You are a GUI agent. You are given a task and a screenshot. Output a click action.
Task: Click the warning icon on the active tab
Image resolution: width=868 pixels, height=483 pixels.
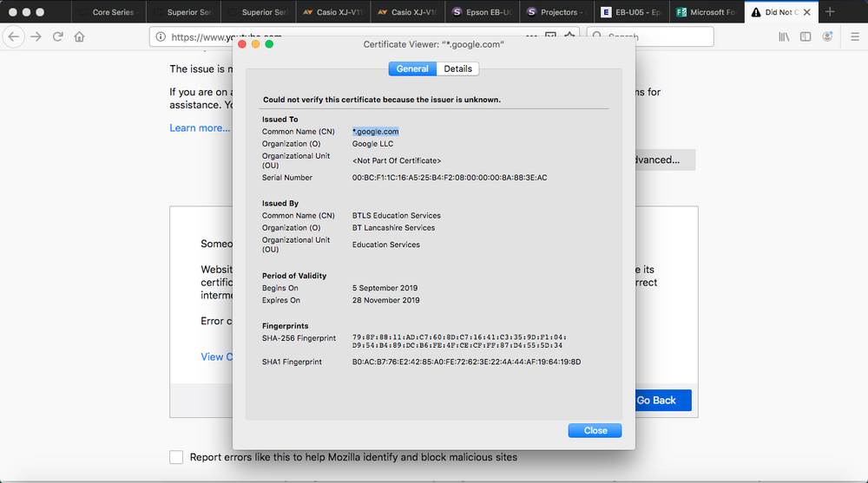756,12
